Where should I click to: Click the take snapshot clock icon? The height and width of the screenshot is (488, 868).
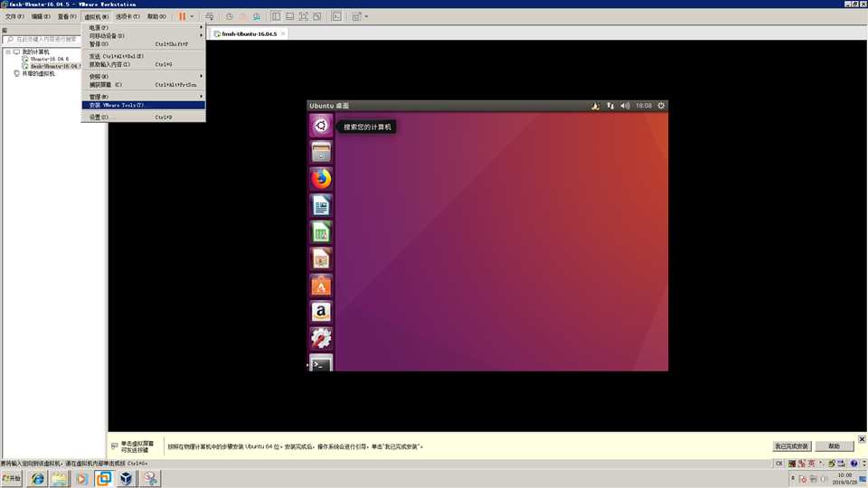(x=229, y=16)
